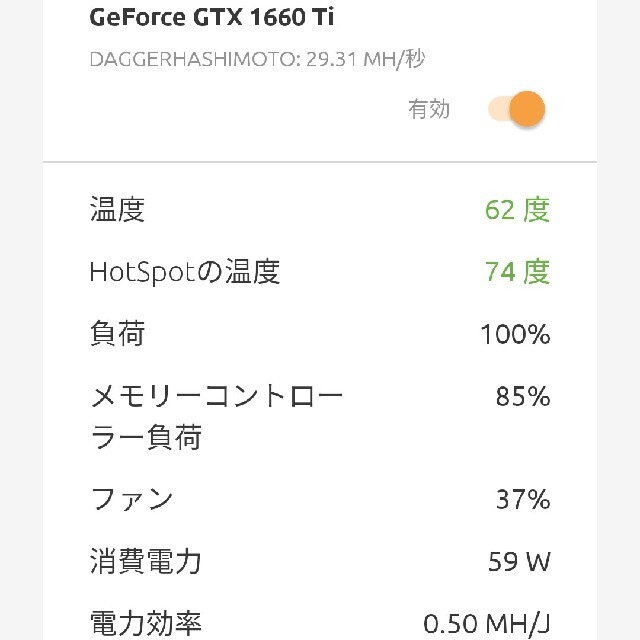The image size is (640, 640).
Task: Click the orange knob of the enabled switch
Action: point(527,109)
